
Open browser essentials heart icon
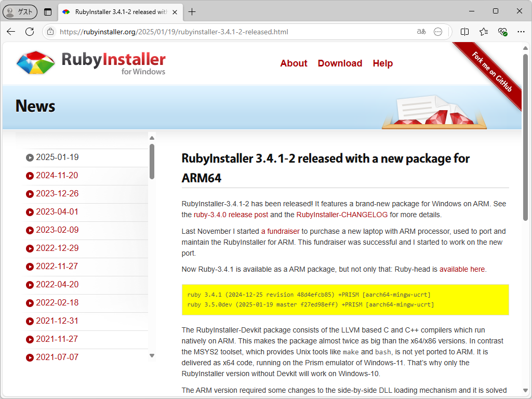[502, 32]
